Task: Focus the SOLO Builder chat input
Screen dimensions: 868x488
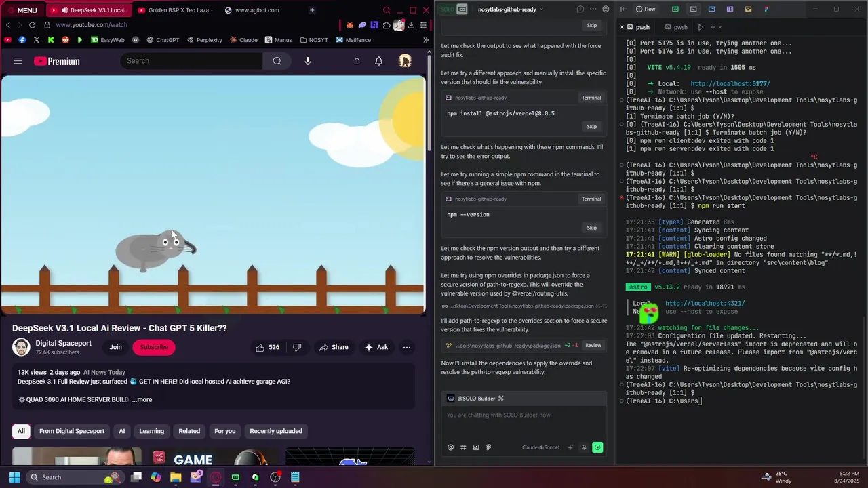Action: tap(524, 415)
